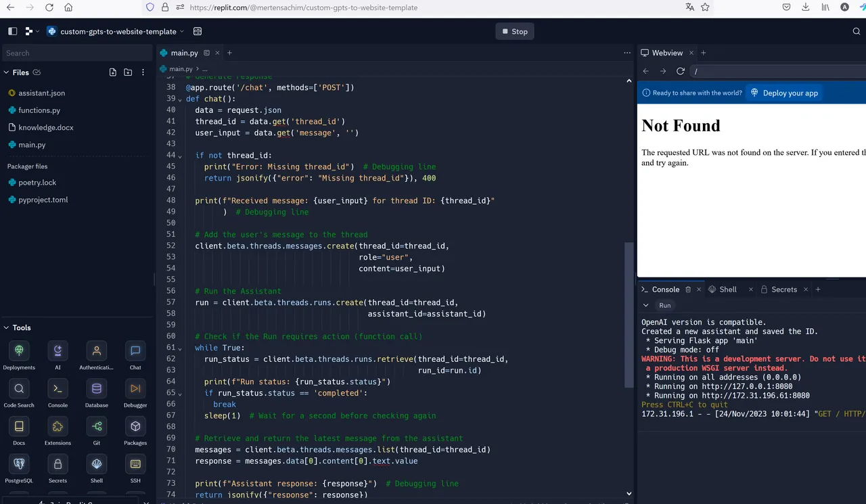Open the Shell tool in Tools panel
The height and width of the screenshot is (504, 866).
point(97,469)
